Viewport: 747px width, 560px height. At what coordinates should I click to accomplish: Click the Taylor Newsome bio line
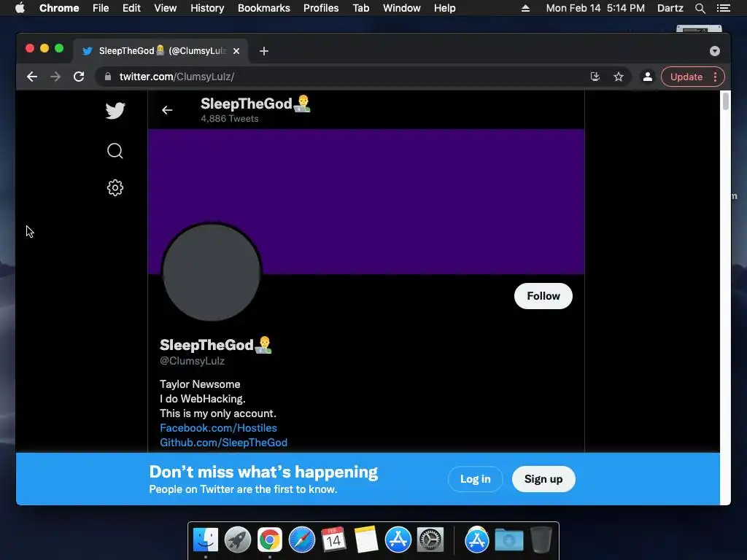200,384
